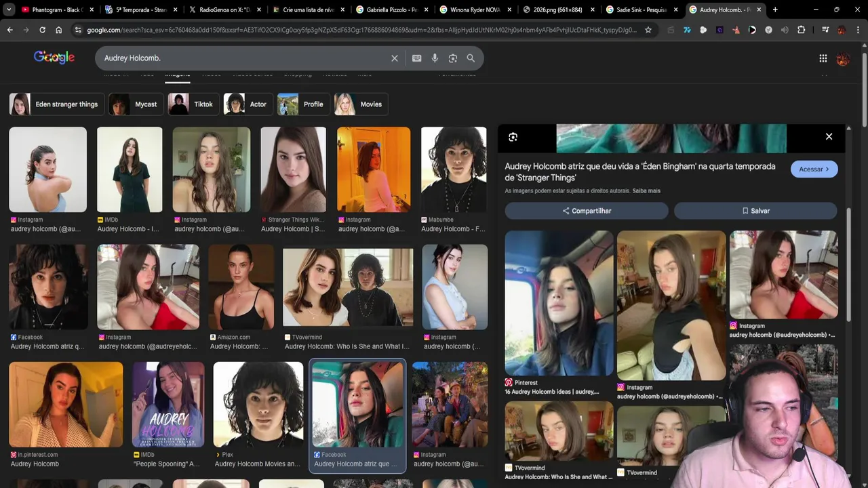This screenshot has width=868, height=488.
Task: Switch to the 5ª Temporada Stranger tab
Action: point(140,9)
